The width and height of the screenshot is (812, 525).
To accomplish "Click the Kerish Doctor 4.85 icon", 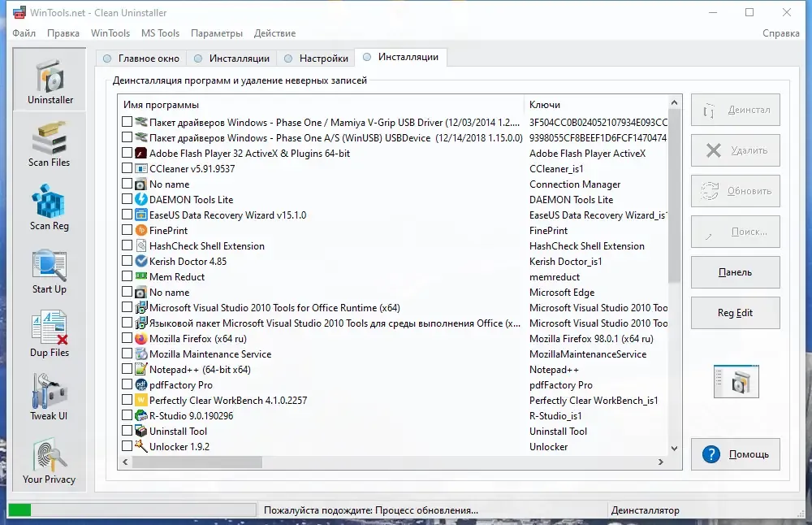I will 140,261.
